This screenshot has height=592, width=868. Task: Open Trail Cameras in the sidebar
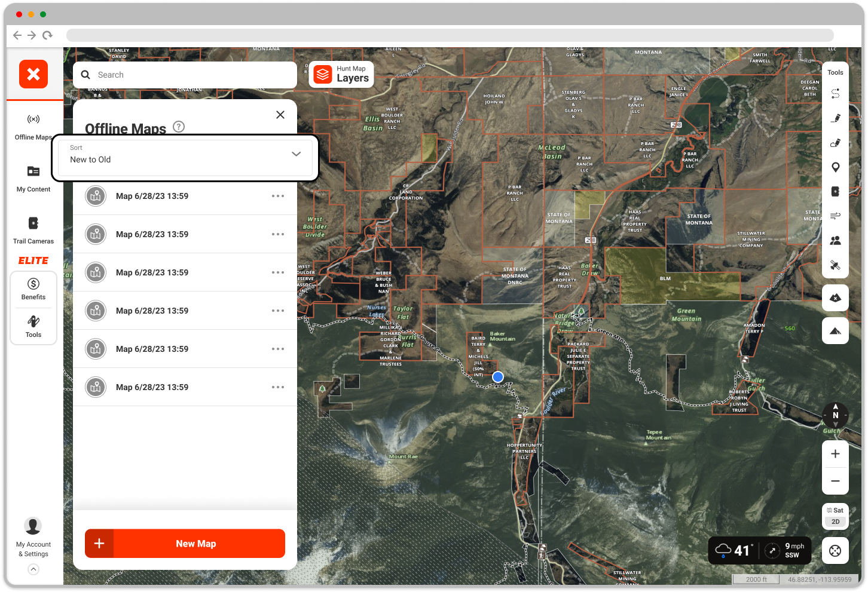(33, 231)
